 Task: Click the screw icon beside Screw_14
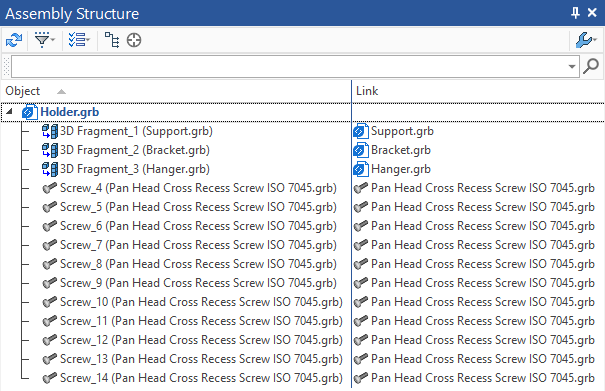(x=50, y=378)
